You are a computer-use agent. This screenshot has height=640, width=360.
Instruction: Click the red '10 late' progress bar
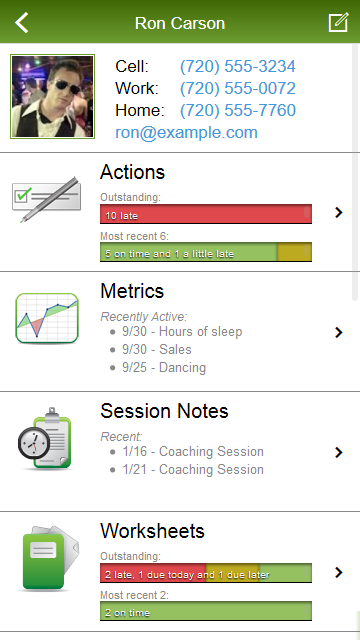(206, 214)
